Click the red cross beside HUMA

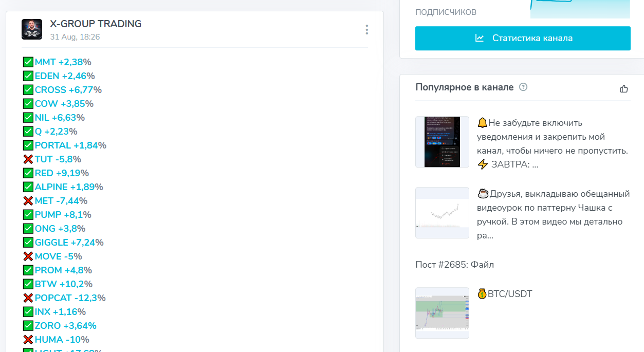pyautogui.click(x=28, y=340)
